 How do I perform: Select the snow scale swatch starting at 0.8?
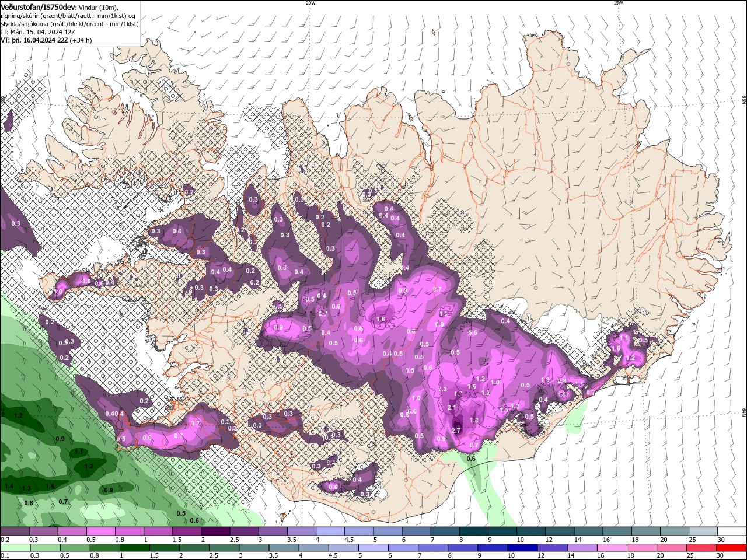(130, 531)
